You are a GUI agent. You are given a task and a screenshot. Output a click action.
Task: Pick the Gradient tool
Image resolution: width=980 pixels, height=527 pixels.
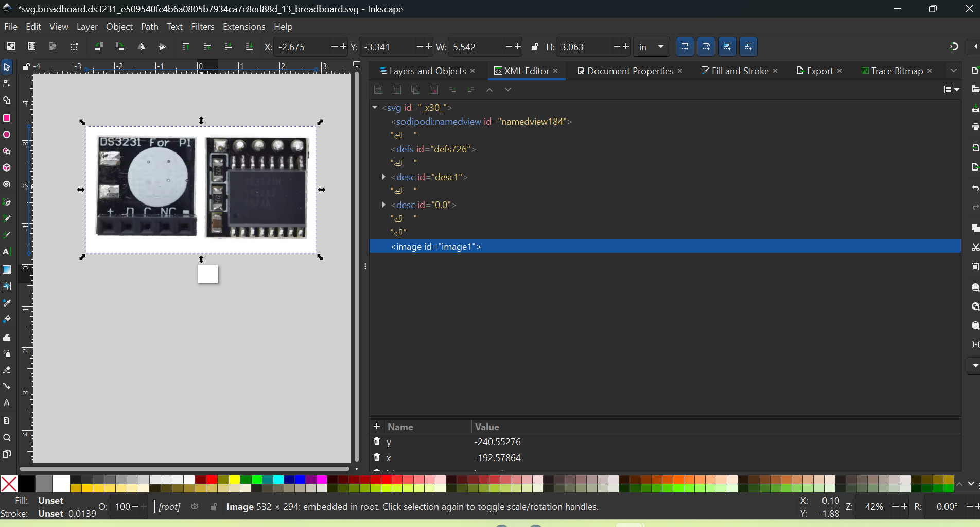tap(7, 269)
